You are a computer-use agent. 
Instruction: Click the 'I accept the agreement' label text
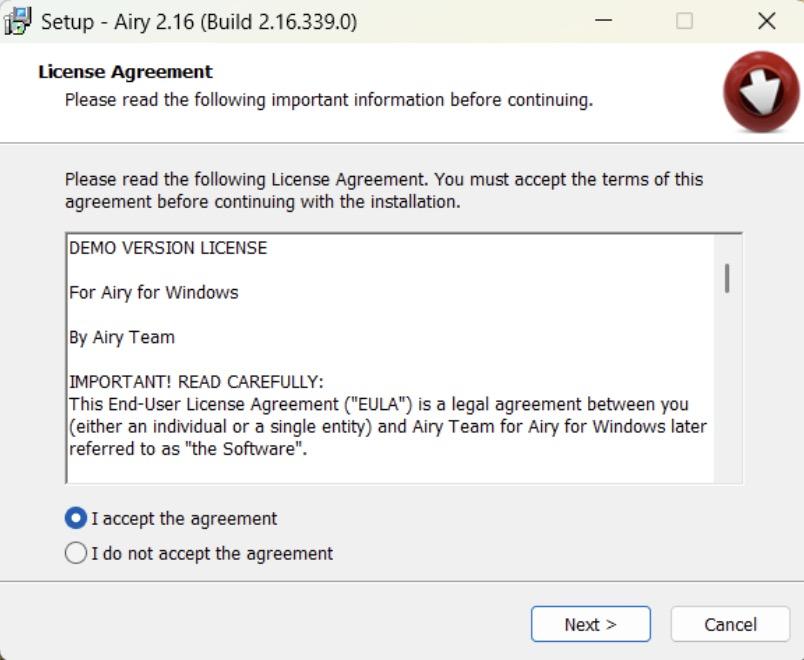click(x=184, y=518)
